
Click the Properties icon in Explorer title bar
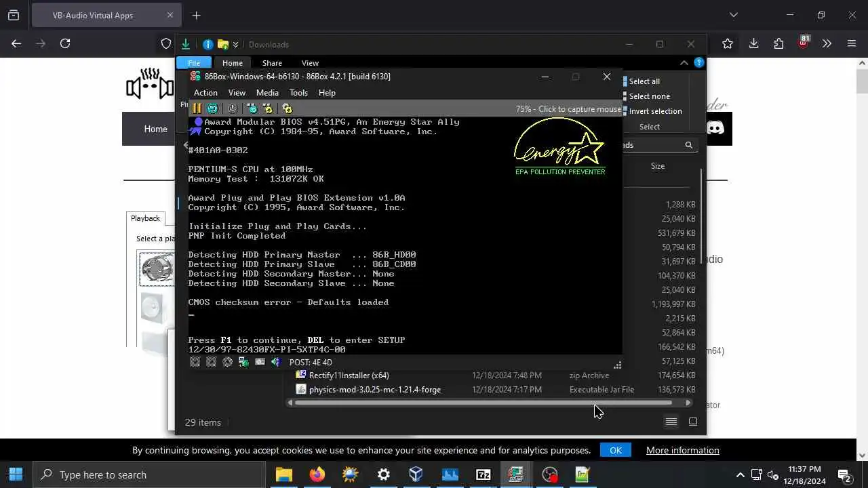click(208, 45)
